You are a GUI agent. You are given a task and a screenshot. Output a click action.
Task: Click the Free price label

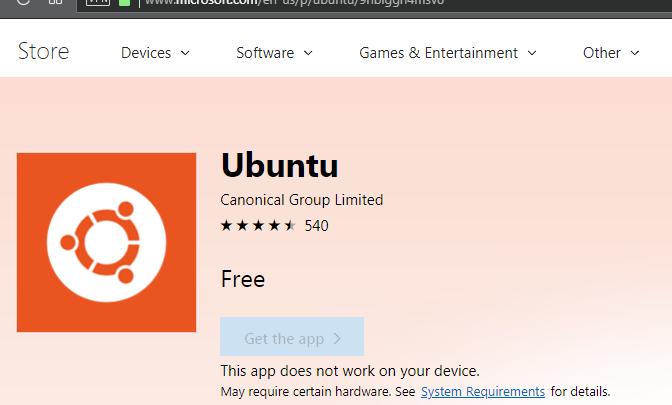coord(243,279)
